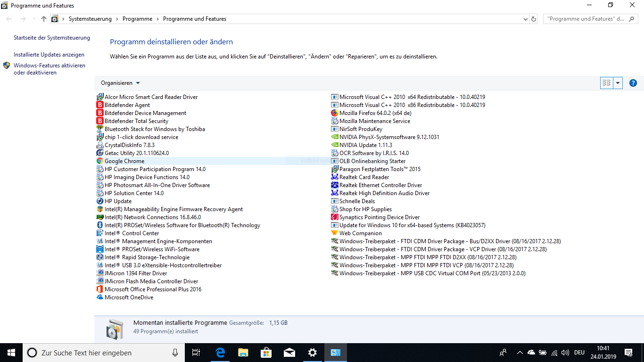Open the recent locations dropdown arrow

(x=33, y=19)
